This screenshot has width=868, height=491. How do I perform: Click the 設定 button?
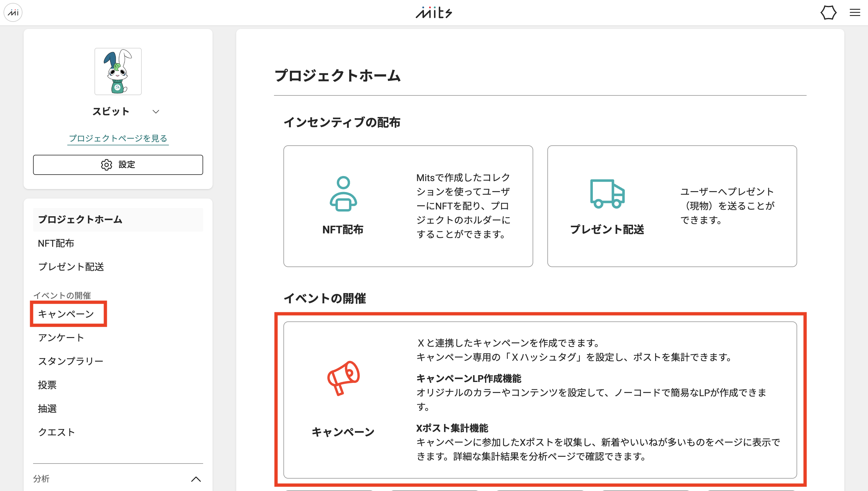tap(118, 165)
